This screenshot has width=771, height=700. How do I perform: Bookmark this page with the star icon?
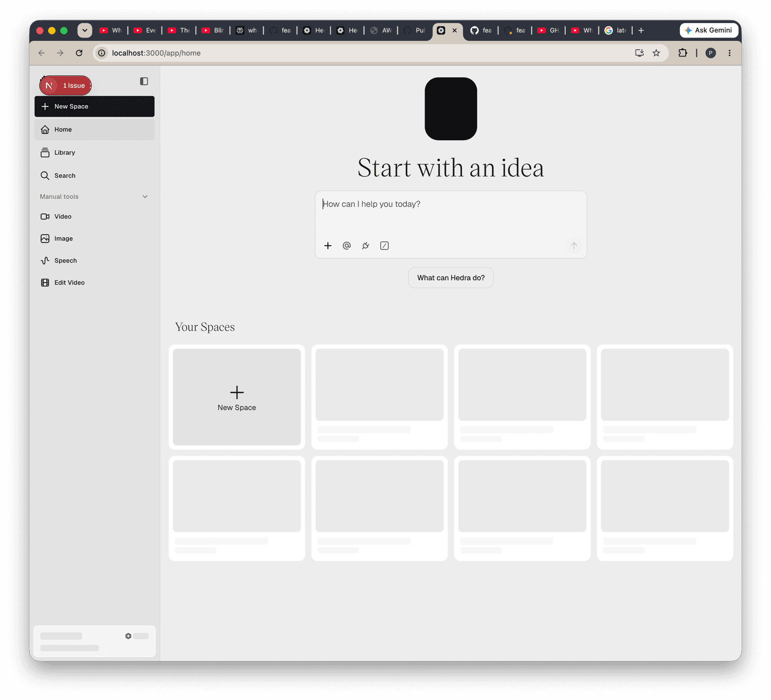point(656,53)
